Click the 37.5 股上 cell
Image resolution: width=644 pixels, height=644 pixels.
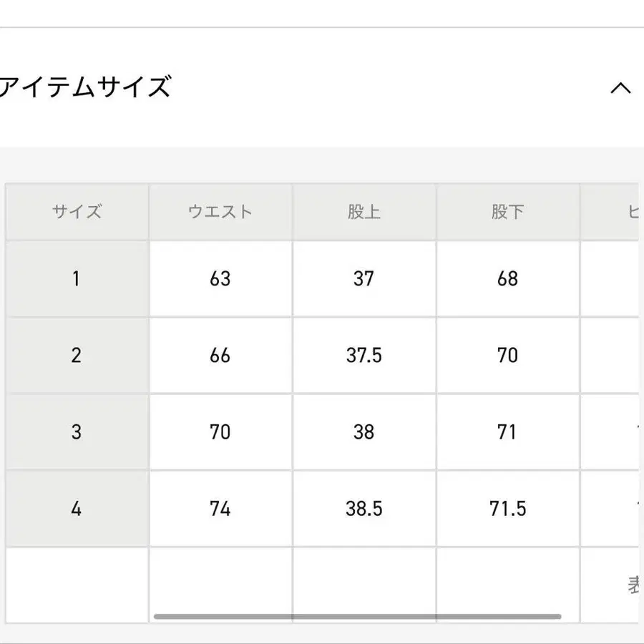(x=364, y=355)
